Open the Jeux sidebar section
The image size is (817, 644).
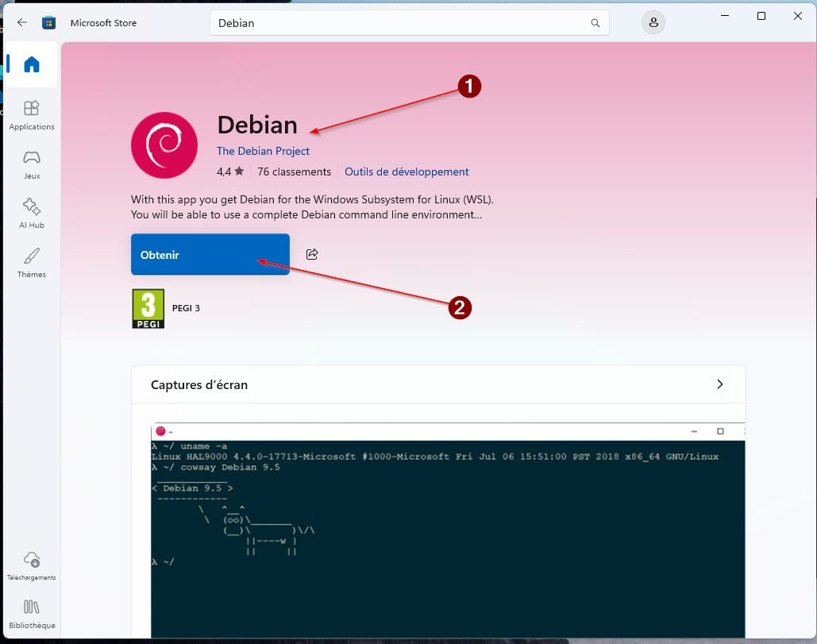[31, 164]
